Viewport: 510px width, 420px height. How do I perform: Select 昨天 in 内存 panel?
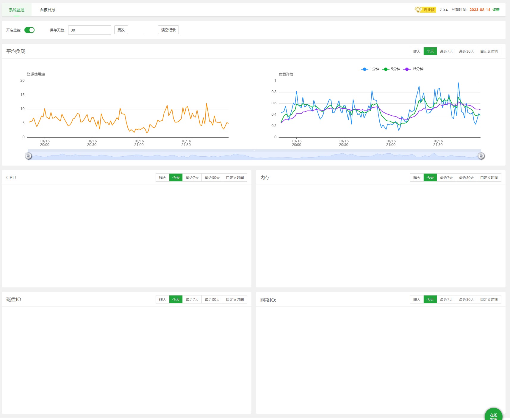click(x=417, y=178)
